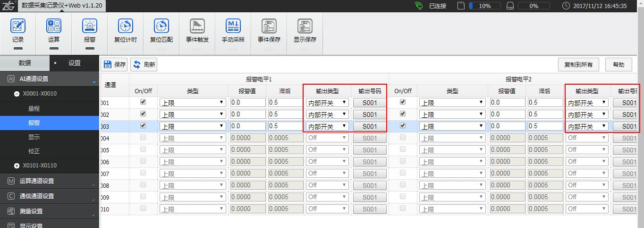Switch to the 设置 tab
Viewport: 644px width, 228px height.
(x=74, y=63)
